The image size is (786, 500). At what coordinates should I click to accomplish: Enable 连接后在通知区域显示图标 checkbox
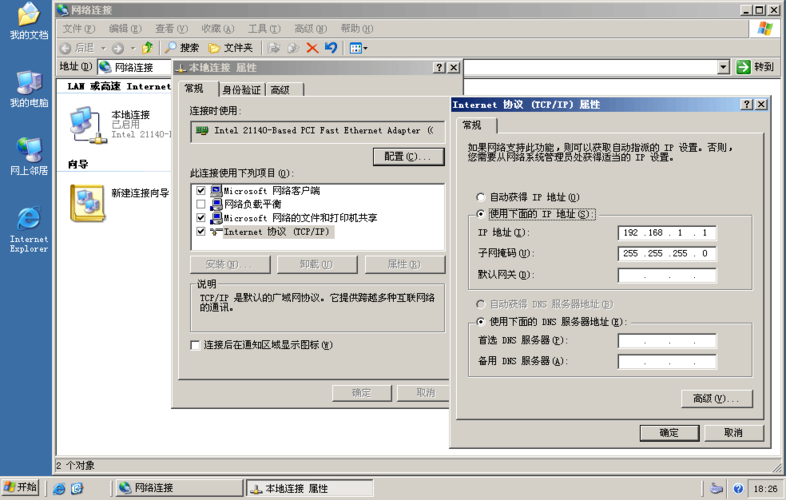(196, 345)
